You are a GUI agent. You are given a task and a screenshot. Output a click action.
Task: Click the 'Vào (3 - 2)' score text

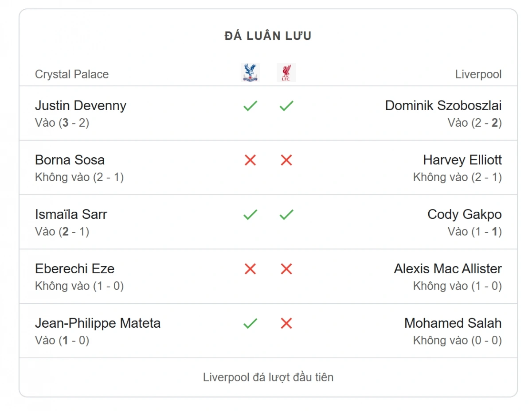(62, 123)
